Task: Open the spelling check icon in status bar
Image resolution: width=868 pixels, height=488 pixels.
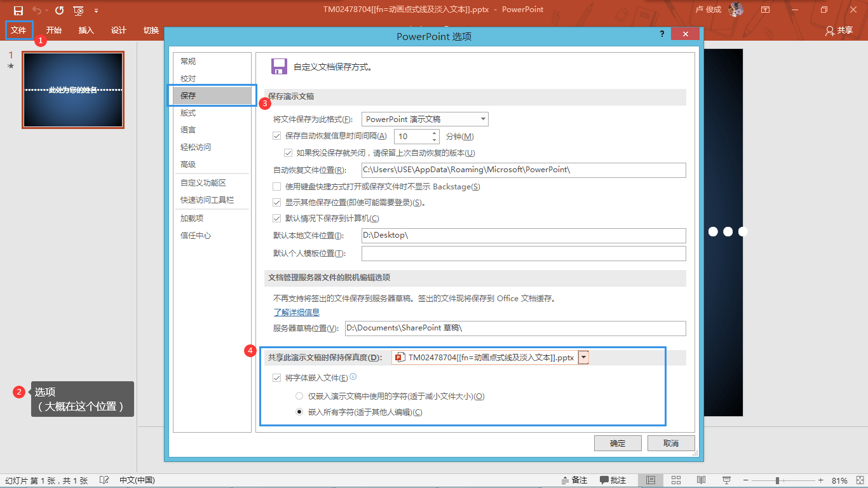Action: (x=105, y=480)
